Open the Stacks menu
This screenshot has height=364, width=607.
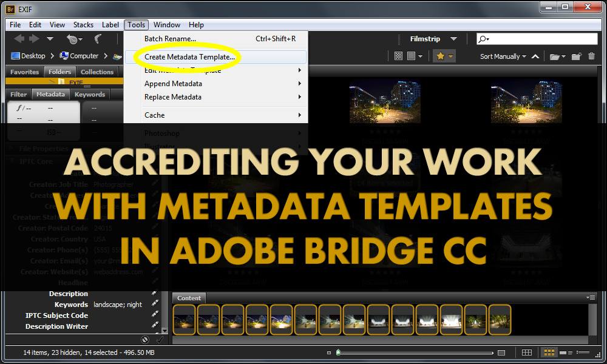(83, 25)
